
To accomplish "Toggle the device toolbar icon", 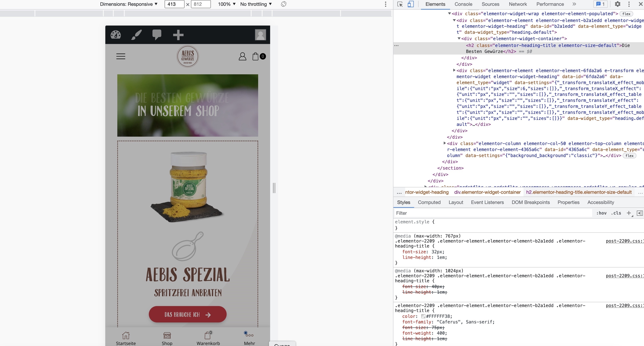I will pos(411,4).
